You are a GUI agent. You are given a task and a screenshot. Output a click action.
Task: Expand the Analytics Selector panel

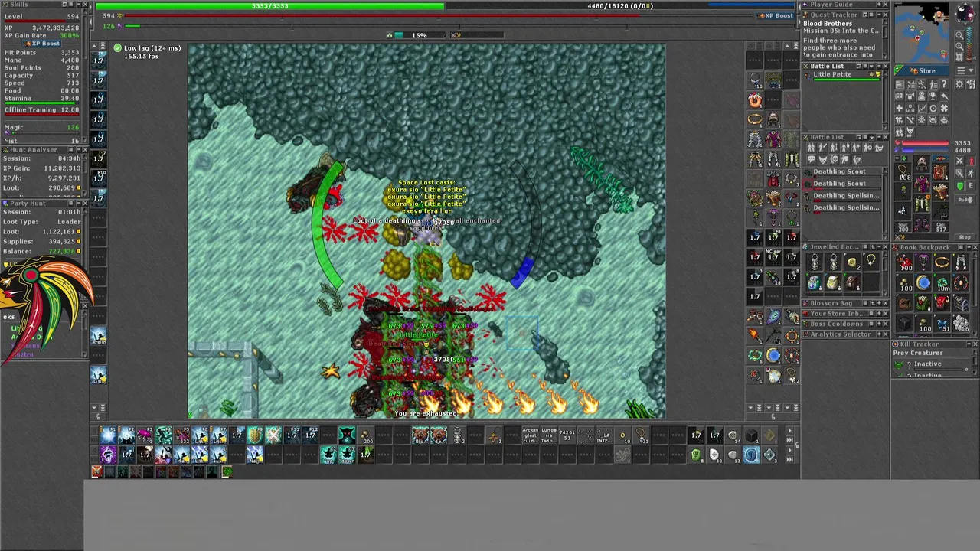click(879, 334)
